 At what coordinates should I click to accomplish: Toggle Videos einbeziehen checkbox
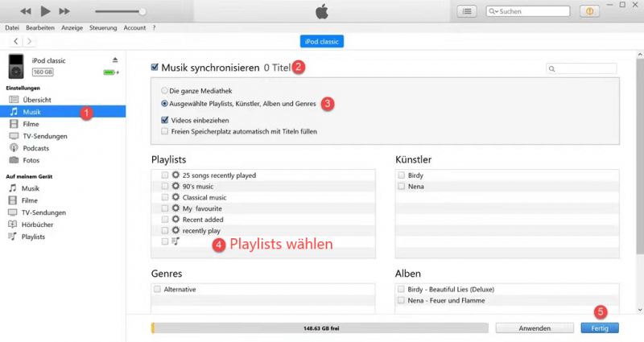(165, 120)
